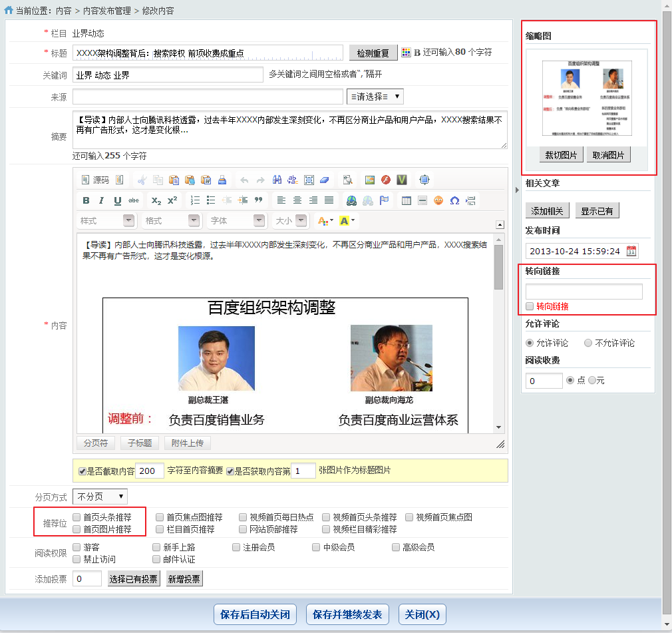Open the text color picker
Screen dimensions: 672x633
click(325, 221)
